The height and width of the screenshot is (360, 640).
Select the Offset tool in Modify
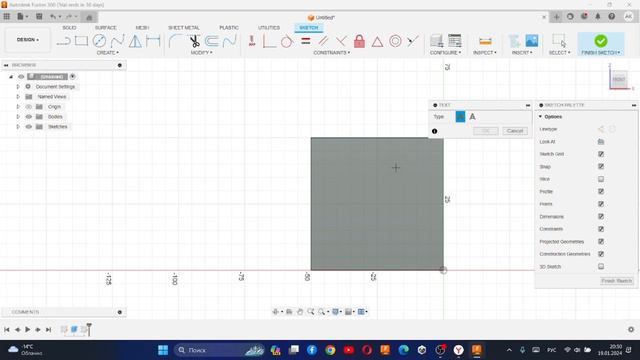212,41
